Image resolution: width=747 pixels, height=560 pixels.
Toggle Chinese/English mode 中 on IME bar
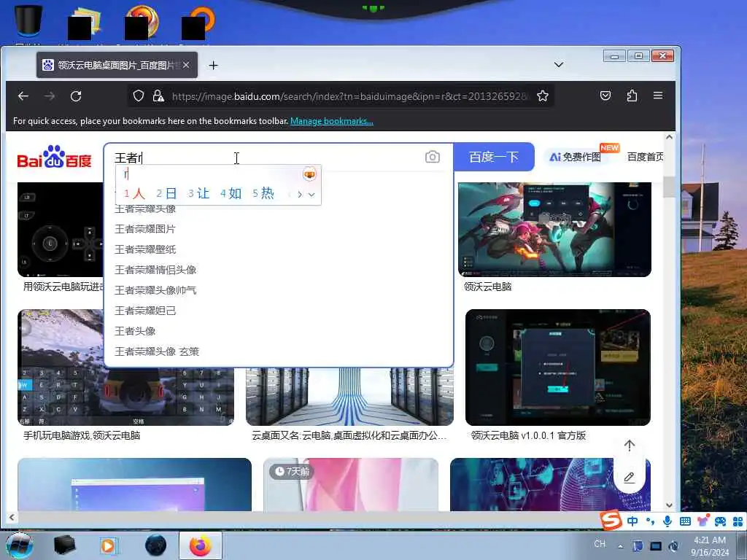632,521
